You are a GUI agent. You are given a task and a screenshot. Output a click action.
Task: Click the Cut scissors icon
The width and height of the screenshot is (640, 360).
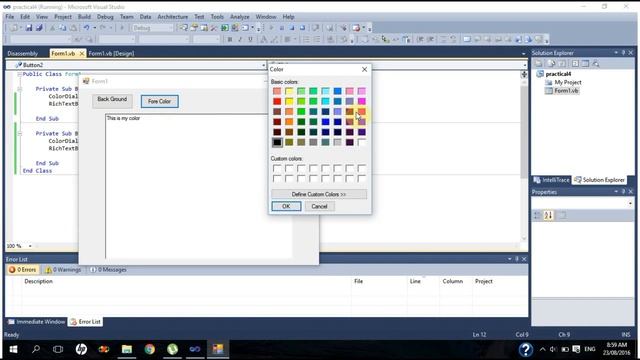point(52,28)
